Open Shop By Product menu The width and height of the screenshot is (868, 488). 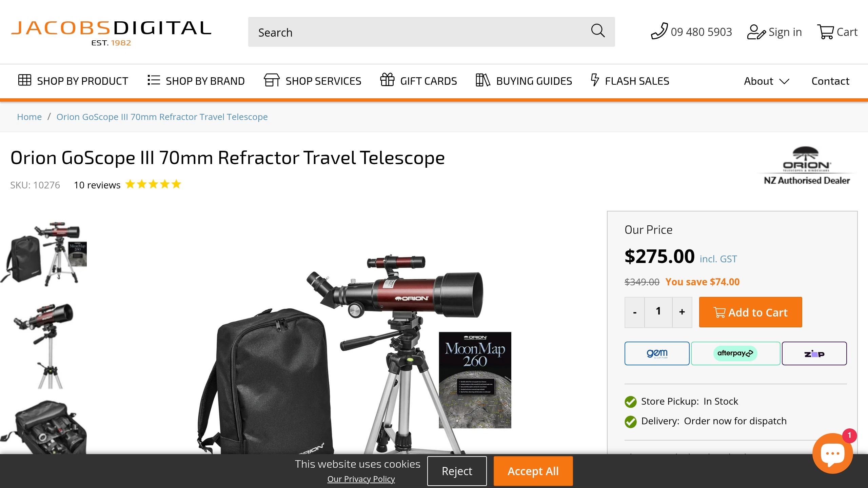(73, 81)
